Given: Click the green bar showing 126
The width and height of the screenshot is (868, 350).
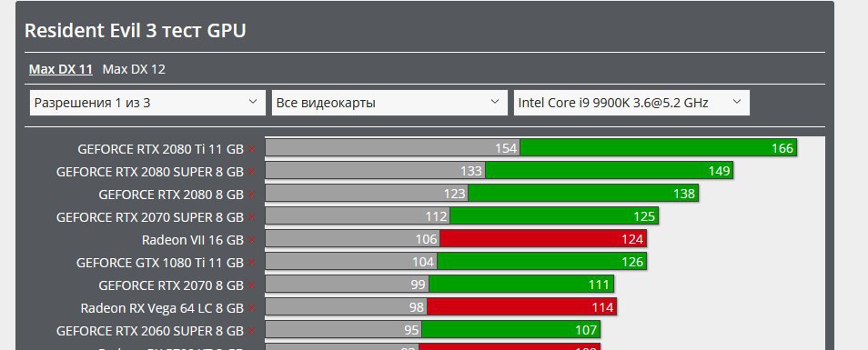Looking at the screenshot, I should [541, 261].
